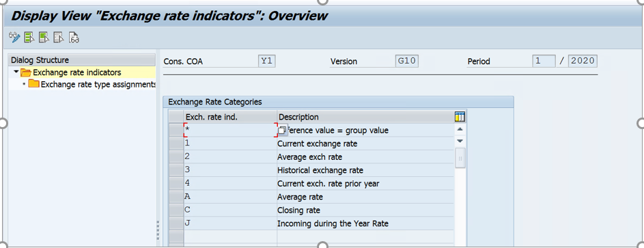Click the table scroll up arrow
Screen dimensions: 644x248
point(460,129)
